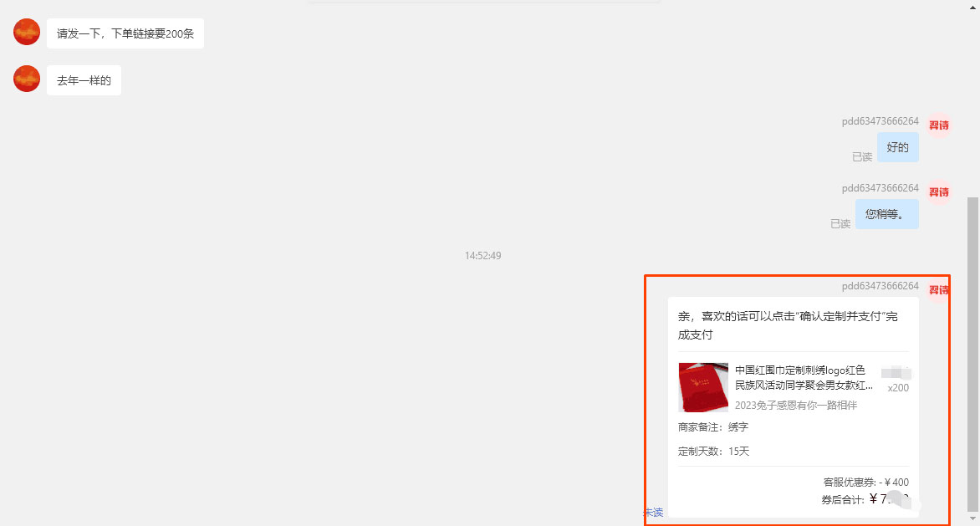Click the 翼诗 avatar next to "您稍等。"
This screenshot has width=980, height=526.
[x=938, y=192]
